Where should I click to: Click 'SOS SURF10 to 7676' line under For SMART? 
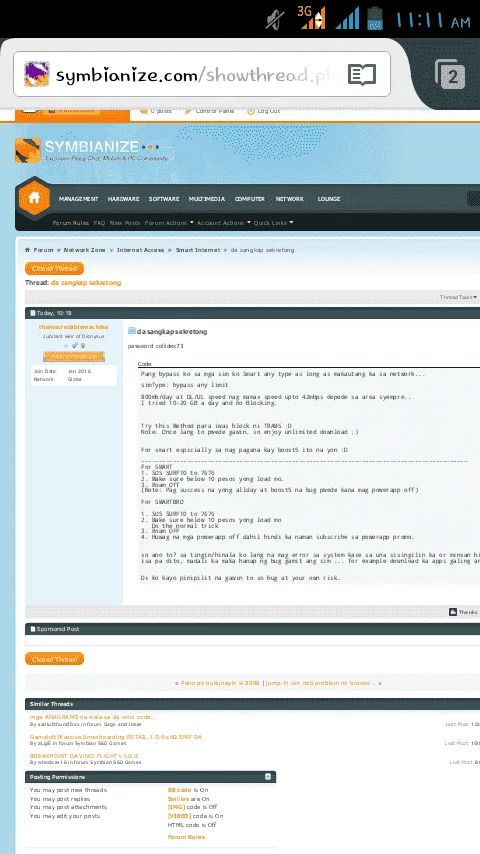[178, 473]
